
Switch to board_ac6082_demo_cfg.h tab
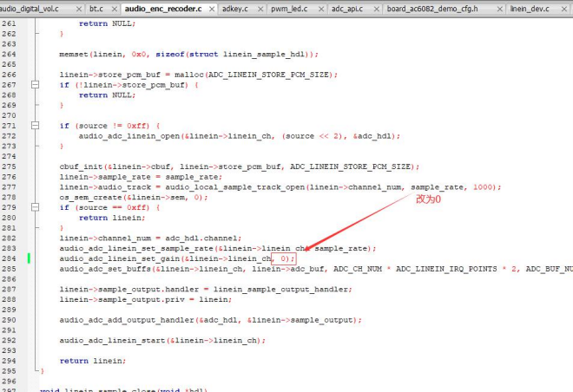[432, 9]
